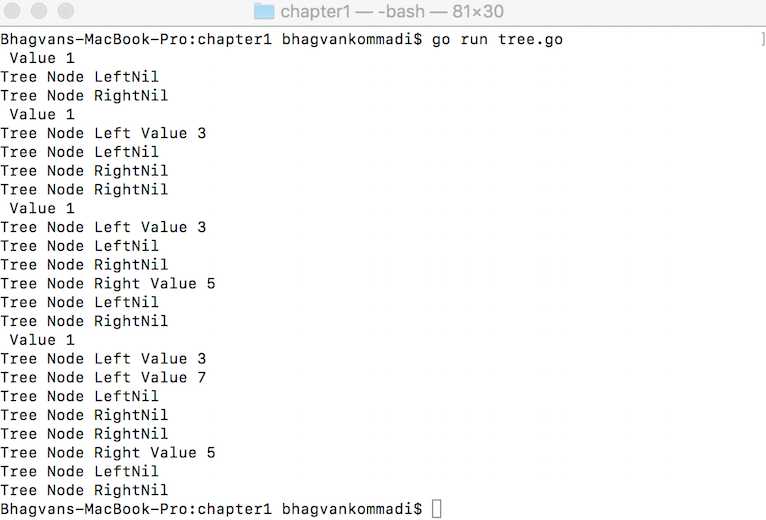Click the last Value 1 output line
The height and width of the screenshot is (520, 766).
tap(42, 340)
